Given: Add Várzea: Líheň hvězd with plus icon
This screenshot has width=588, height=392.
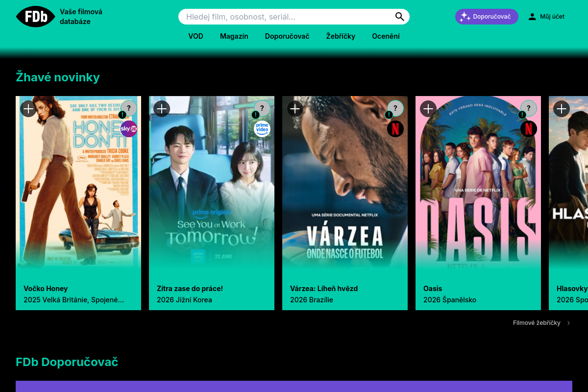Looking at the screenshot, I should 295,108.
